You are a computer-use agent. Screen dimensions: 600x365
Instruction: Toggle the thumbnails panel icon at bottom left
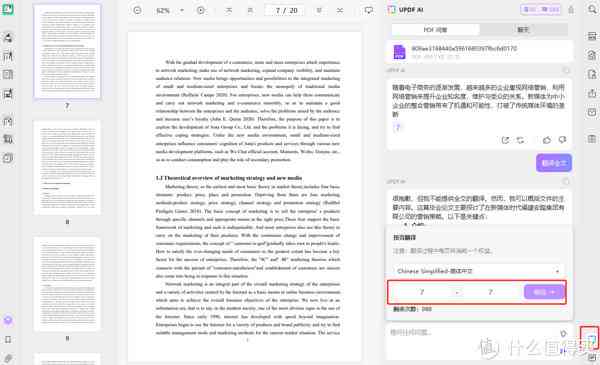8,320
